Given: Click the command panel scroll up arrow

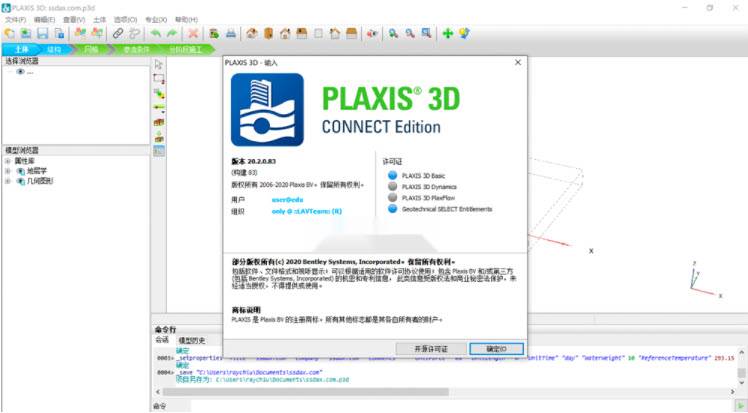Looking at the screenshot, I should [x=742, y=352].
